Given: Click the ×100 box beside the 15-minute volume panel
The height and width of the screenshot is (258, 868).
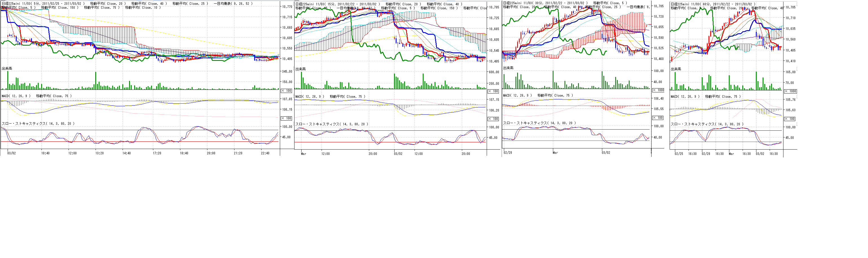Looking at the screenshot, I should coord(493,91).
